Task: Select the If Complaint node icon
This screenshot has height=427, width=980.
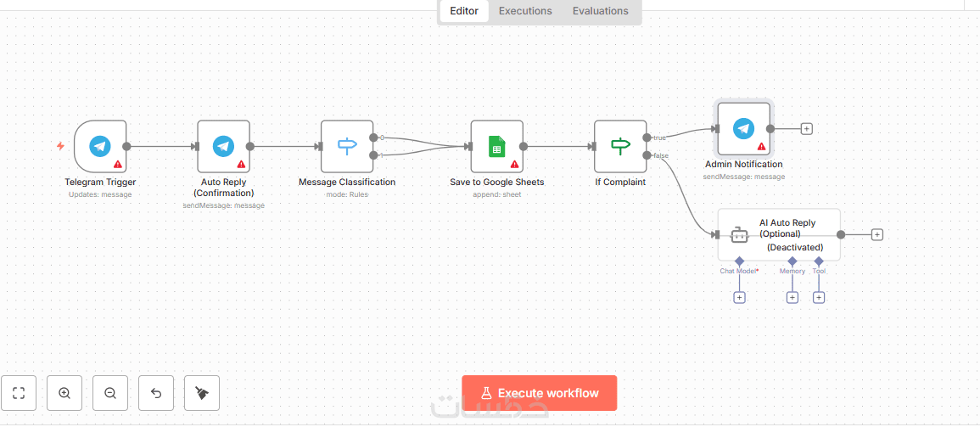Action: pyautogui.click(x=620, y=146)
